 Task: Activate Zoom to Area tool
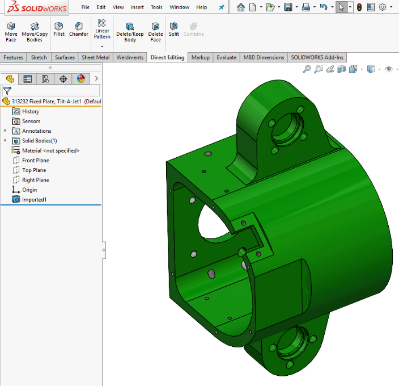(x=318, y=69)
